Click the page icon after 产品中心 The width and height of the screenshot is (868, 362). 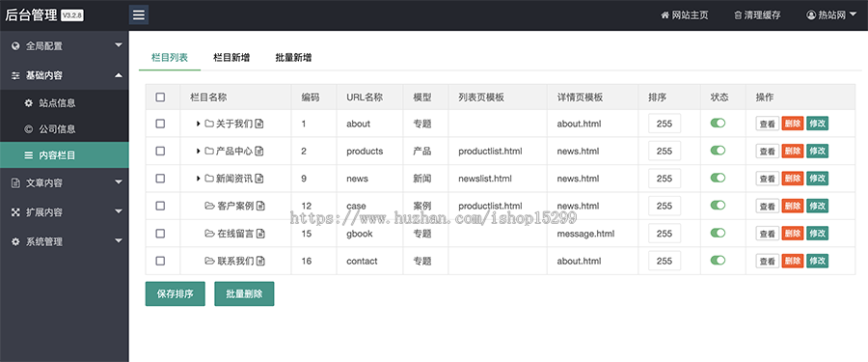tap(259, 151)
